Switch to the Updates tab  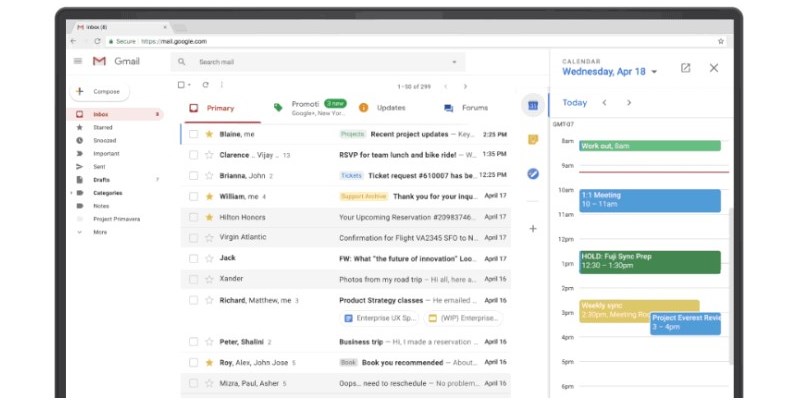click(383, 108)
